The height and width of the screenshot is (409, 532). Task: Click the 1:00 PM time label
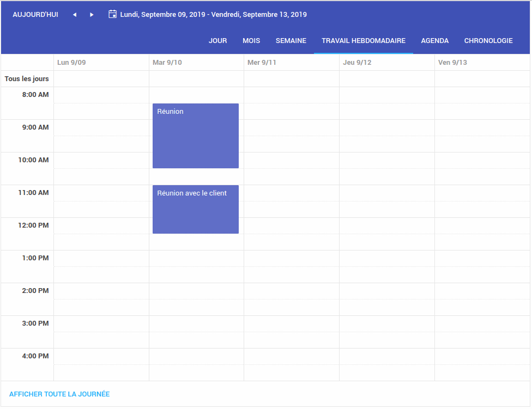coord(35,258)
